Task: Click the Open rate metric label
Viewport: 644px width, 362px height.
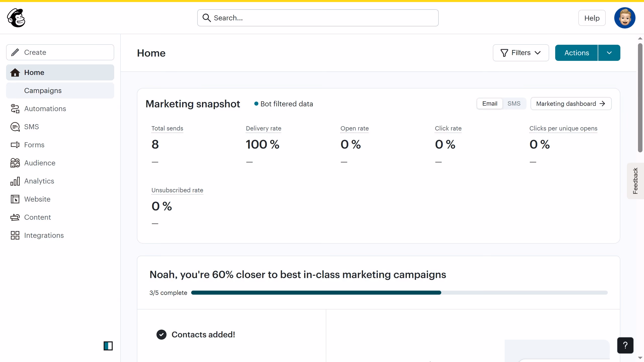Action: [354, 128]
